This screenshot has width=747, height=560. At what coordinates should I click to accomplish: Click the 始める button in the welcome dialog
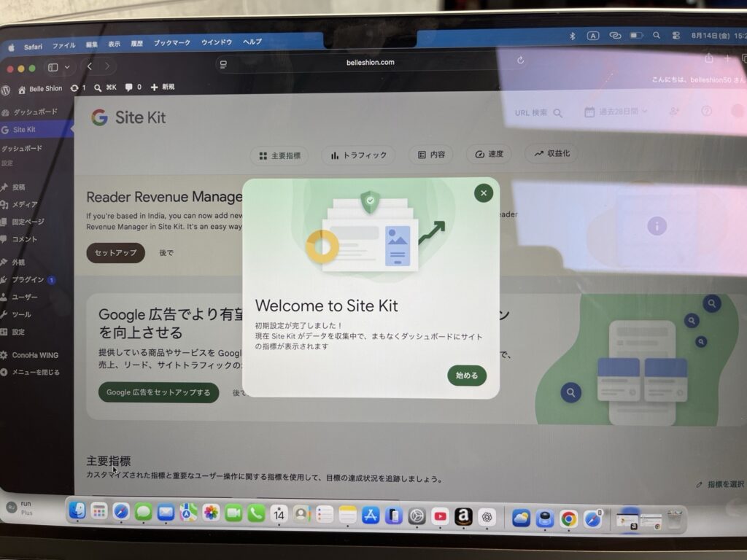(467, 376)
